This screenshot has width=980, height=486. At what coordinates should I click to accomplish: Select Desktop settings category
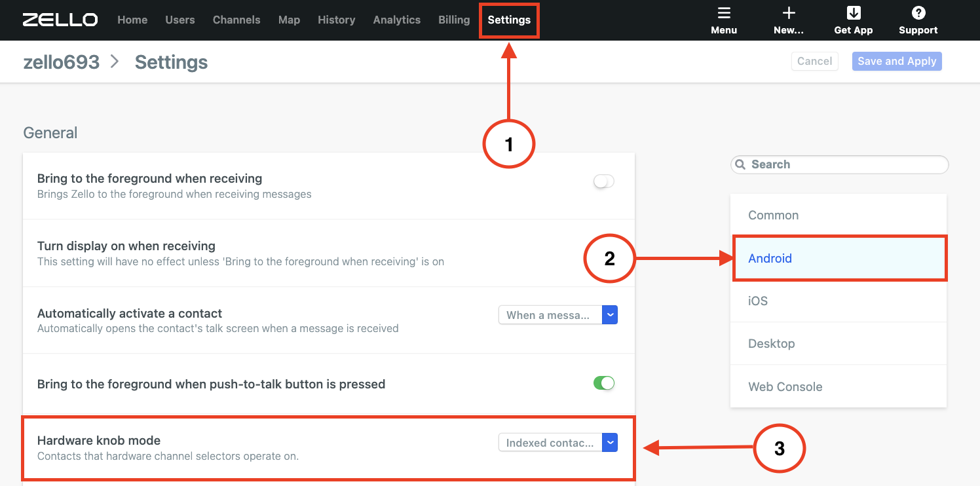click(x=839, y=344)
